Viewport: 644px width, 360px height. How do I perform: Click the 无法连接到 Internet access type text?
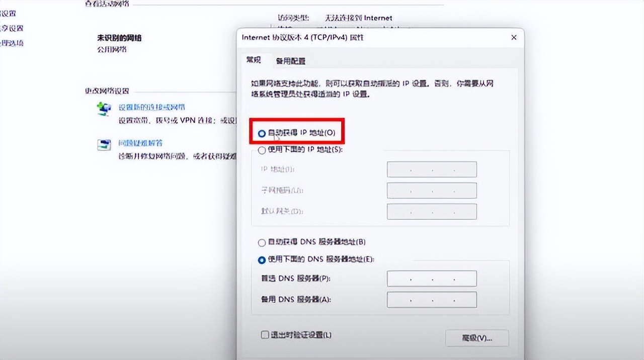pos(359,18)
